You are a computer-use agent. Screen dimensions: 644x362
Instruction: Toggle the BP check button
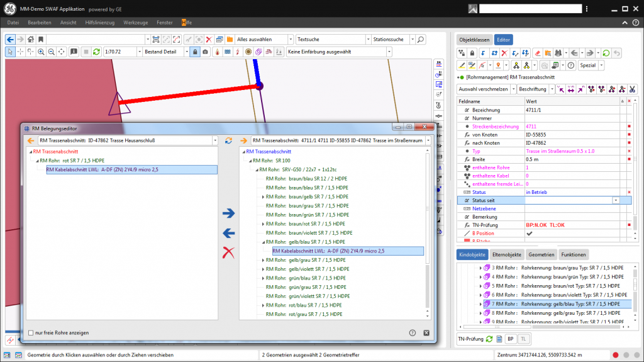510,339
